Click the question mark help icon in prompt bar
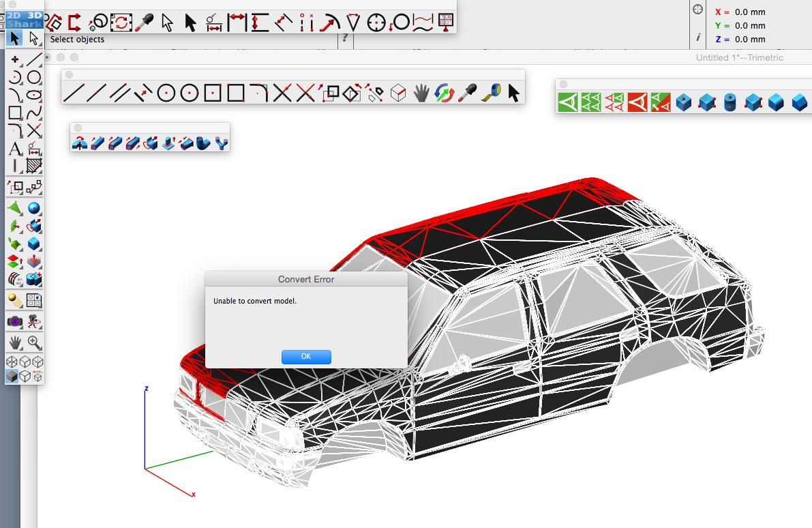 pos(346,39)
